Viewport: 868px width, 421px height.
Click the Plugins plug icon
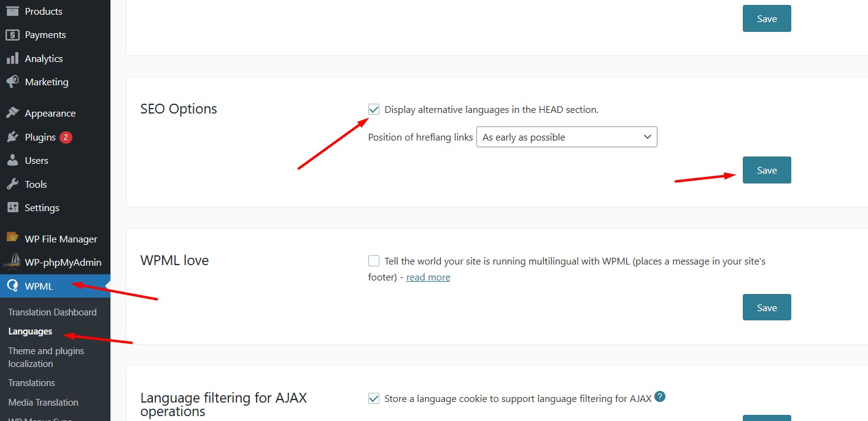click(x=12, y=137)
